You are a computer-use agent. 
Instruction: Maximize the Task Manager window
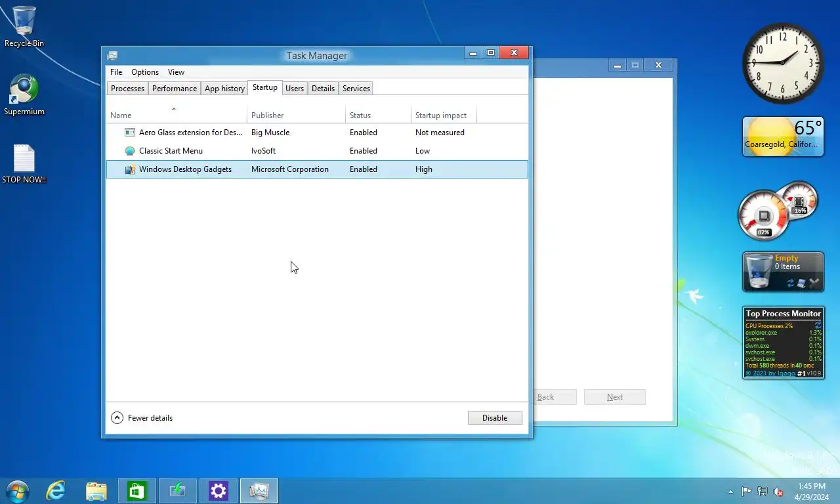click(490, 53)
